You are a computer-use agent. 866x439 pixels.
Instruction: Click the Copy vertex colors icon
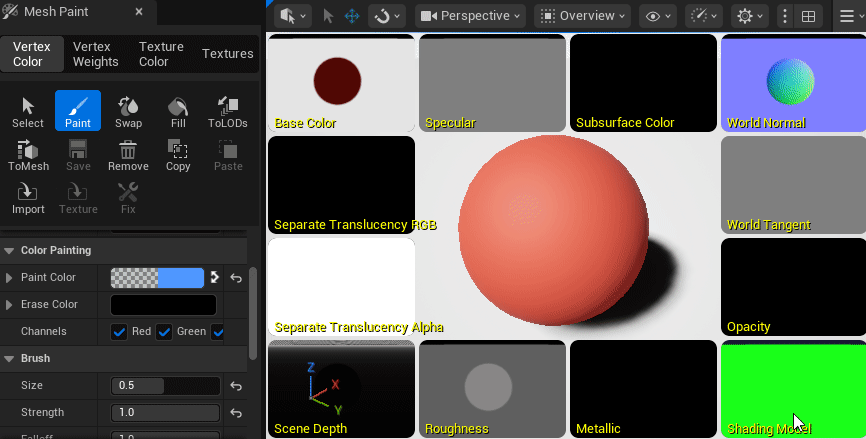click(x=178, y=155)
